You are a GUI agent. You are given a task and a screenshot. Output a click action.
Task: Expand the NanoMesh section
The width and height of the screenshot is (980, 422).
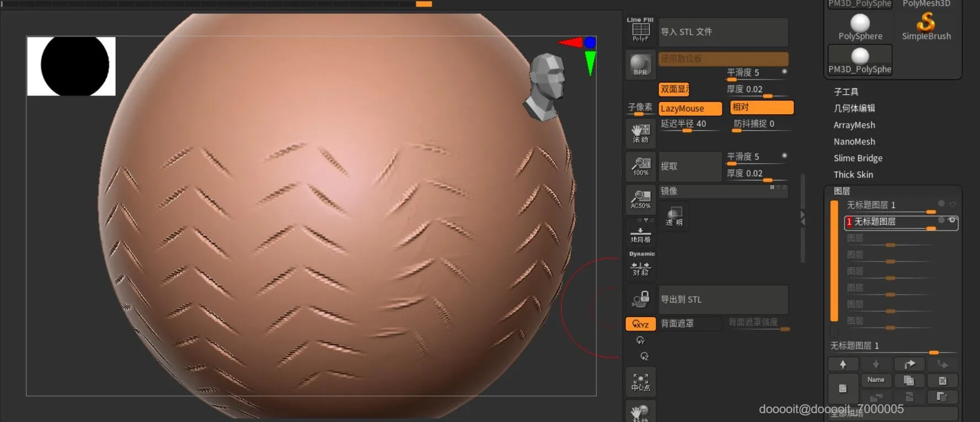tap(854, 142)
